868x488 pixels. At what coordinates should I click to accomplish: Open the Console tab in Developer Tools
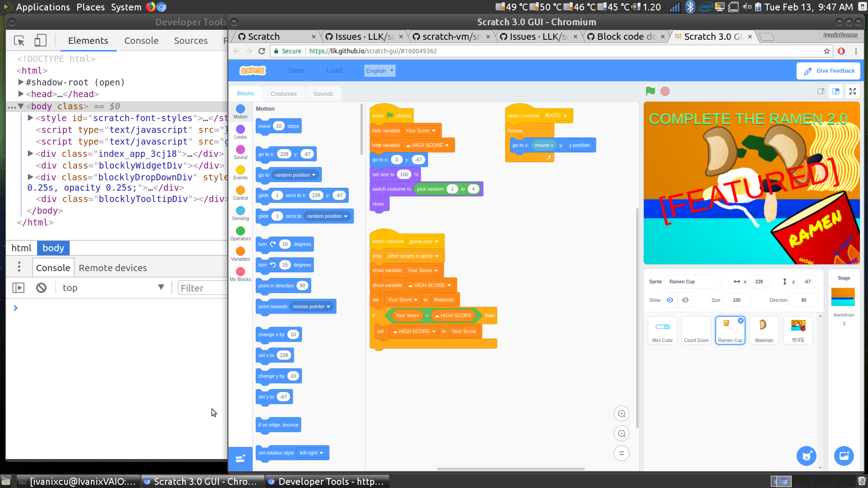[x=141, y=40]
